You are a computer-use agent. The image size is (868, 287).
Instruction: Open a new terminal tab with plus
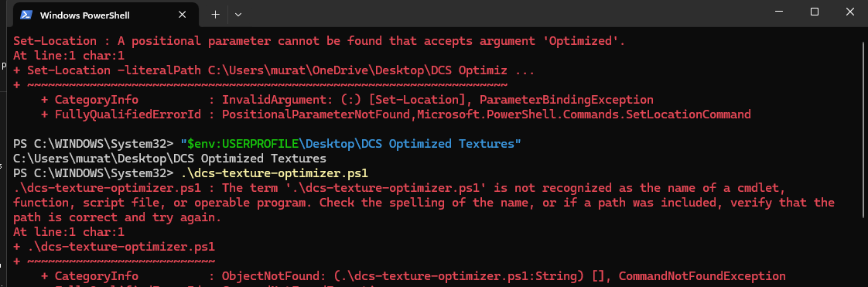pyautogui.click(x=215, y=15)
